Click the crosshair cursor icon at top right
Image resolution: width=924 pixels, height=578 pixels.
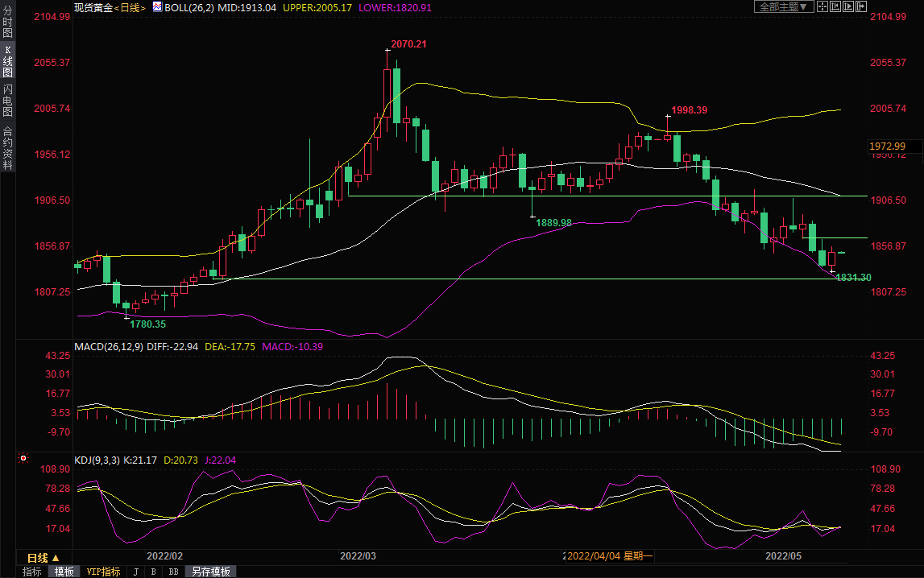pos(822,6)
